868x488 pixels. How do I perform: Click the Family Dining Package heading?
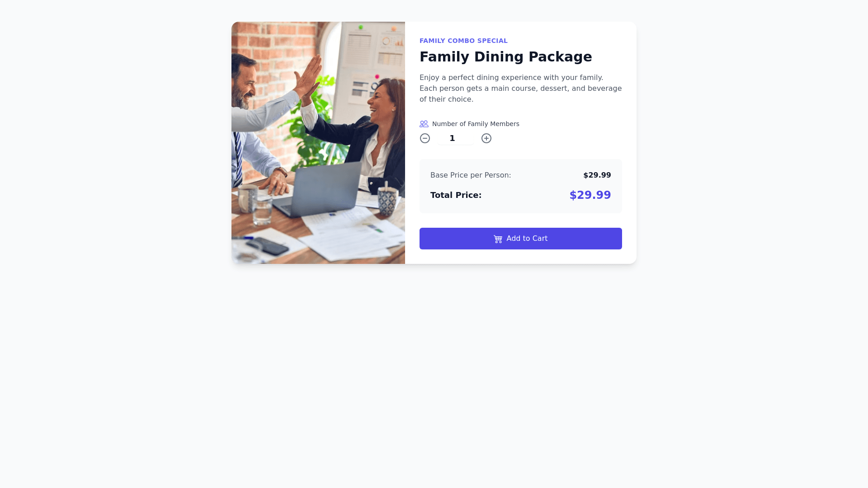(x=506, y=57)
